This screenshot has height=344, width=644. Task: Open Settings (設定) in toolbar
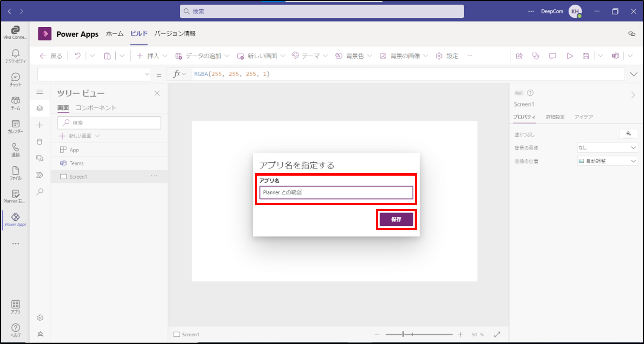coord(447,56)
